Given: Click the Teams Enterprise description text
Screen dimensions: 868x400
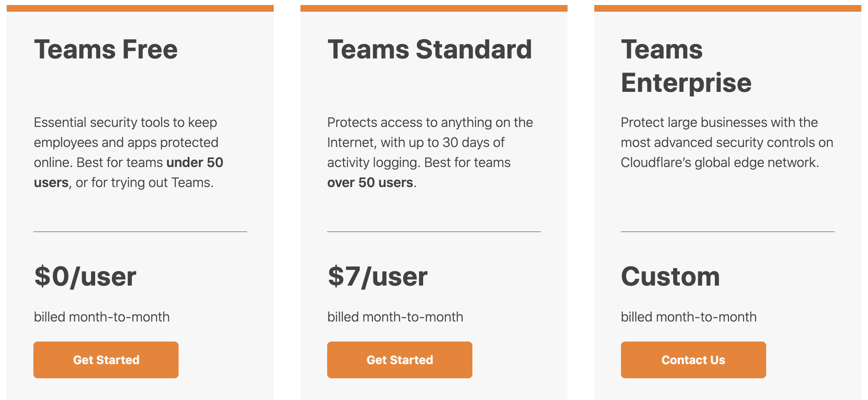Looking at the screenshot, I should coord(726,142).
